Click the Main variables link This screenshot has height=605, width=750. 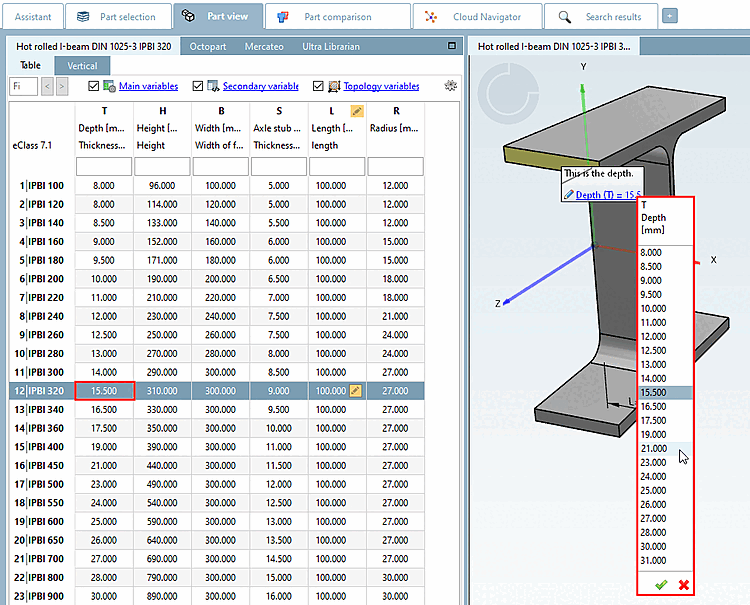point(148,86)
